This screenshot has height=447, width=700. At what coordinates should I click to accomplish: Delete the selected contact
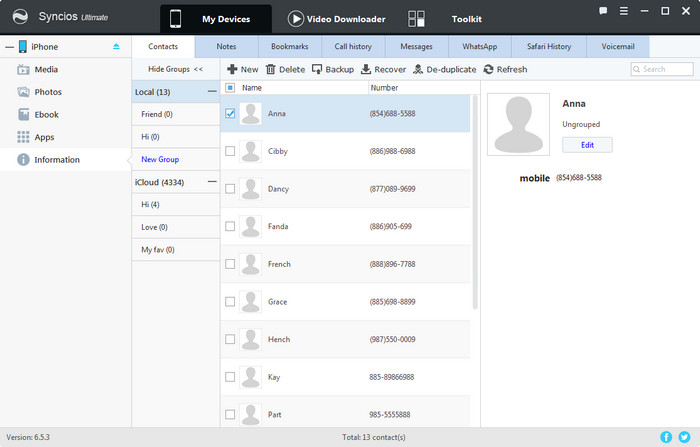[x=285, y=69]
